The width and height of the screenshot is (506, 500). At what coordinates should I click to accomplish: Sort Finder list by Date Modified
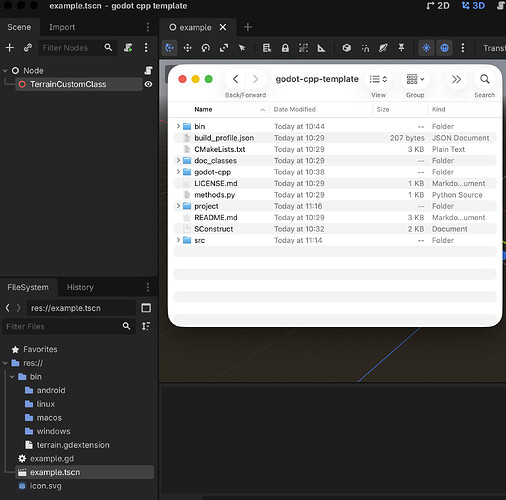(294, 109)
